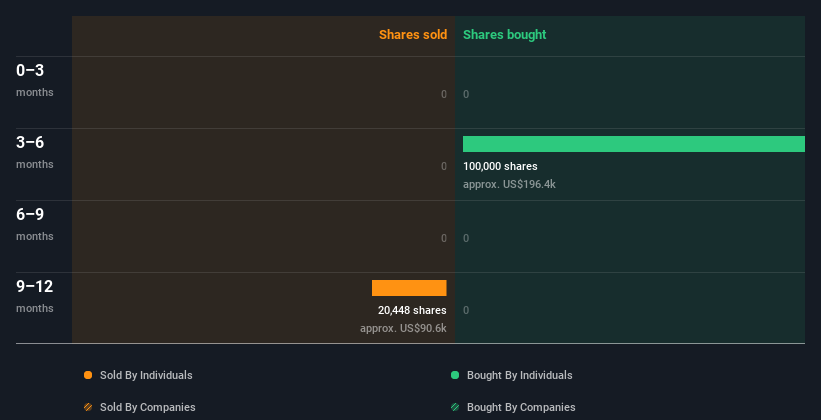This screenshot has height=420, width=821.
Task: Click the approx. US$90.6k value
Action: point(403,328)
